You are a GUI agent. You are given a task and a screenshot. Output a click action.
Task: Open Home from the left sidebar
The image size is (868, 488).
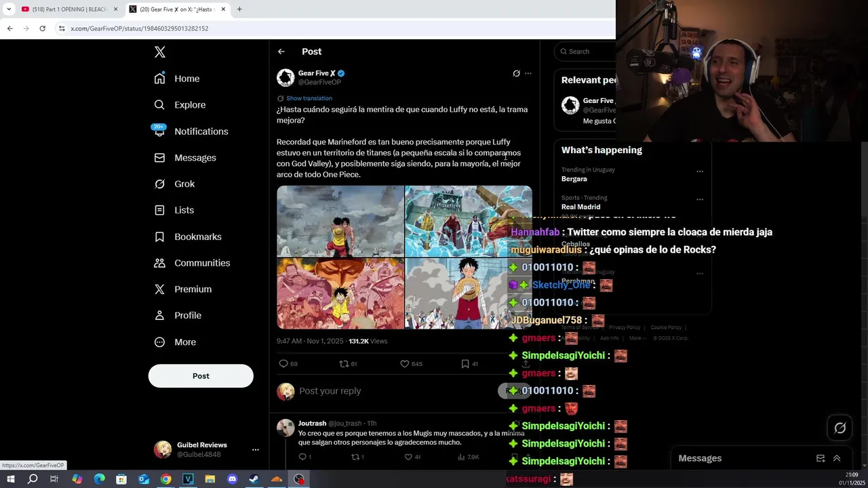coord(177,79)
